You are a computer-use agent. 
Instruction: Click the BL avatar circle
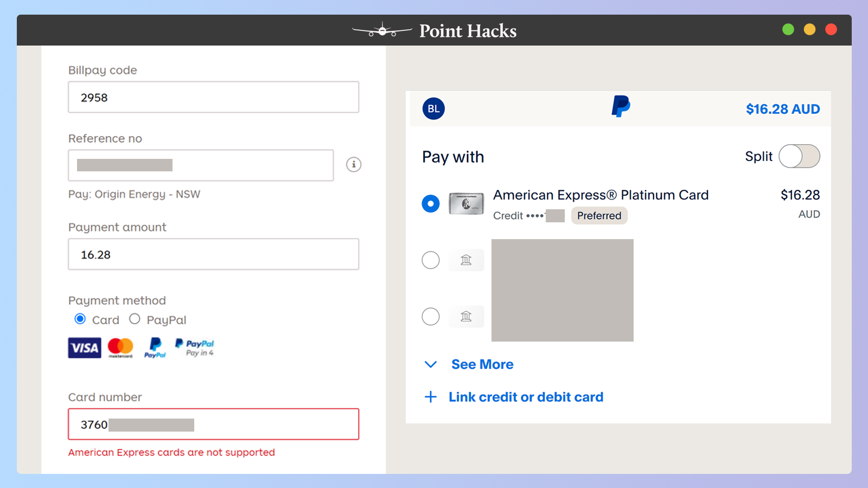[x=433, y=108]
